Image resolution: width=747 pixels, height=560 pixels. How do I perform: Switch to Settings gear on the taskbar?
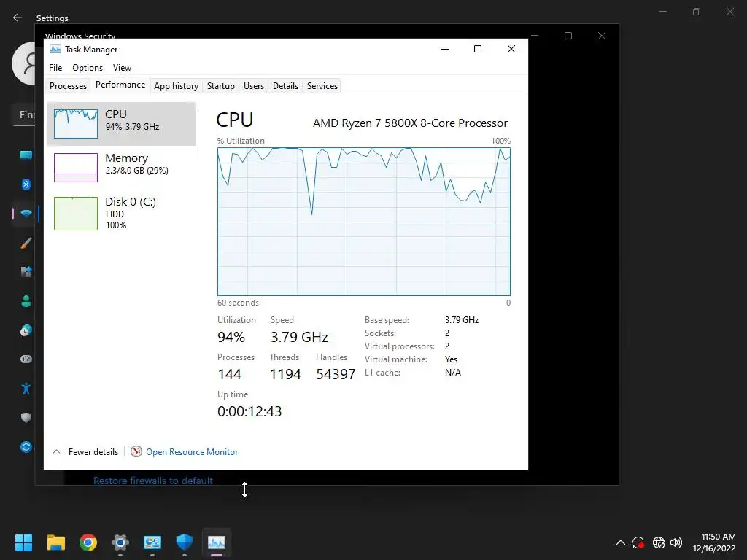click(x=120, y=542)
